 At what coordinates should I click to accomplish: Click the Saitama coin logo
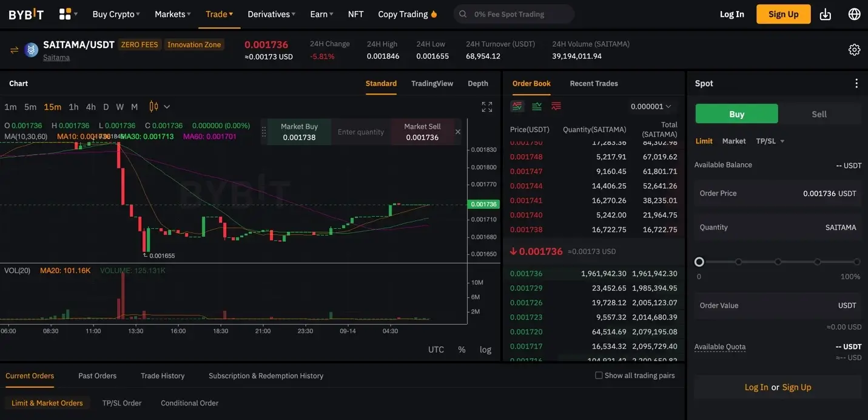[x=31, y=50]
